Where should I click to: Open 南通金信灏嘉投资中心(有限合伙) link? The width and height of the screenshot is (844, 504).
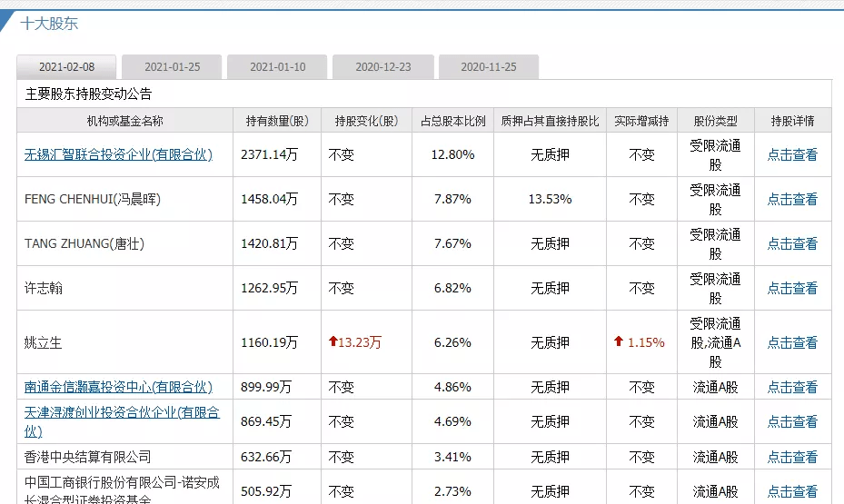click(x=118, y=387)
